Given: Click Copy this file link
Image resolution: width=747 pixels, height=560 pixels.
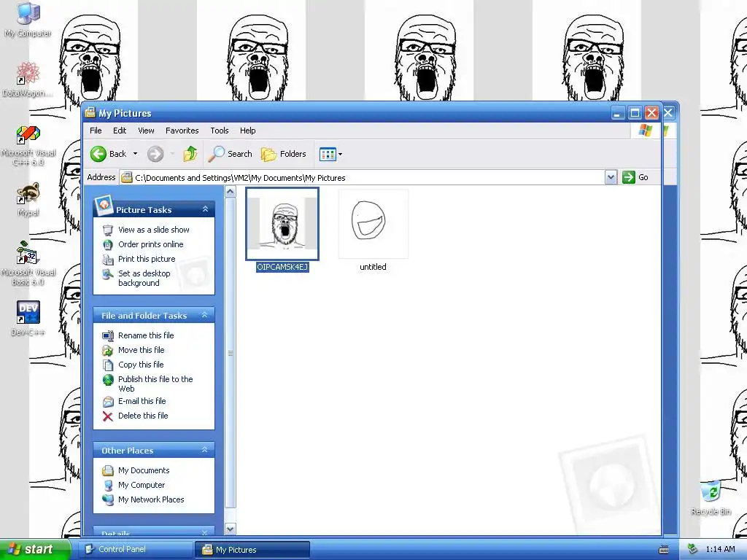Looking at the screenshot, I should pos(141,365).
